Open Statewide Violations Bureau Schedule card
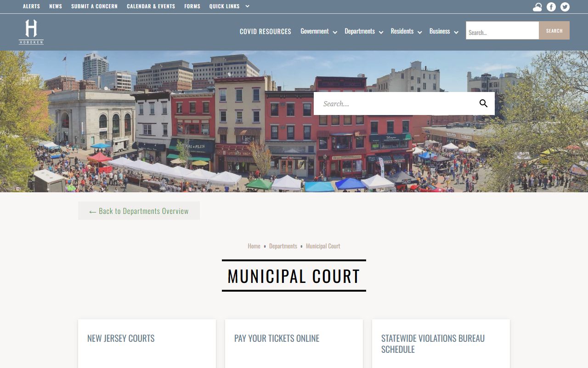The width and height of the screenshot is (588, 368). coord(441,344)
